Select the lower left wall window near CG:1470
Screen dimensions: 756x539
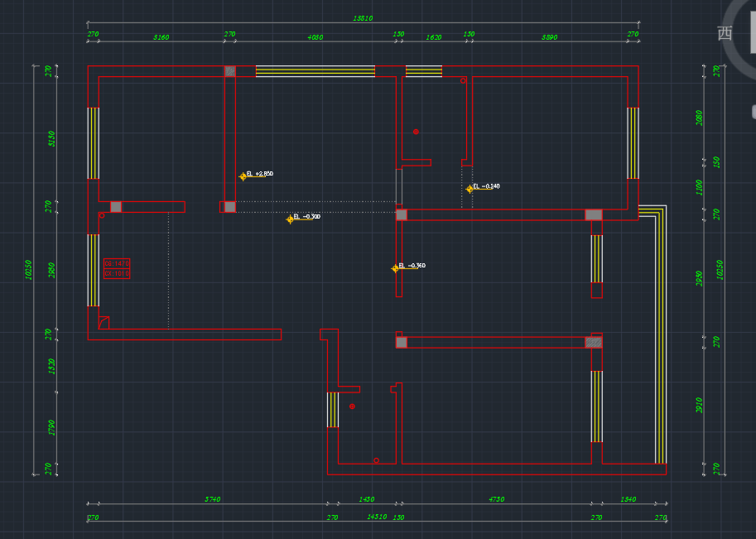coord(93,271)
